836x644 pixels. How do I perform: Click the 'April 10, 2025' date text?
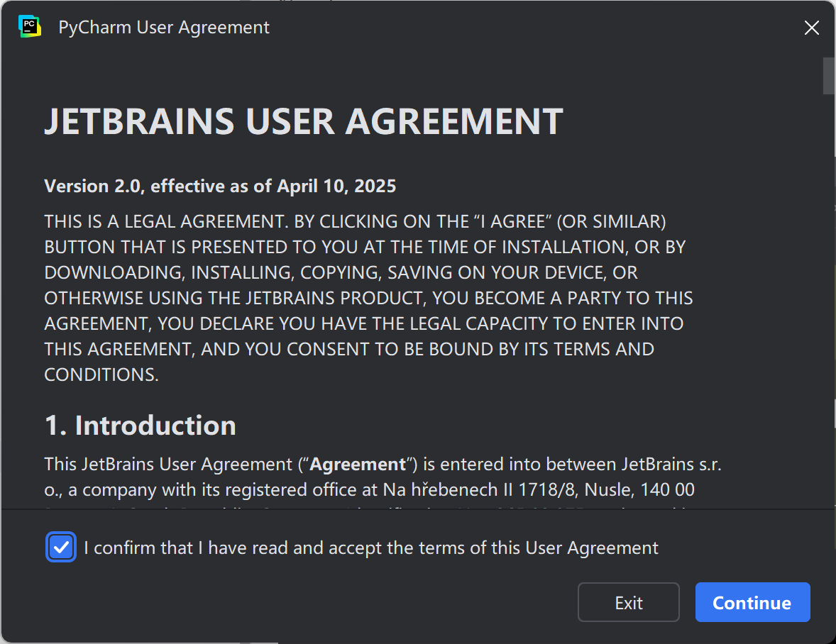pos(336,186)
